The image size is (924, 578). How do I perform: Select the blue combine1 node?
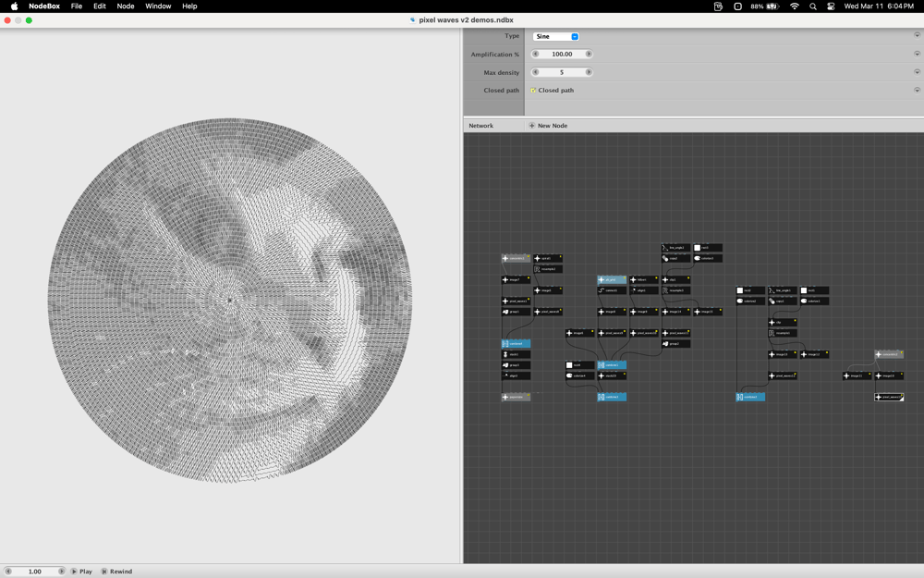(x=612, y=364)
